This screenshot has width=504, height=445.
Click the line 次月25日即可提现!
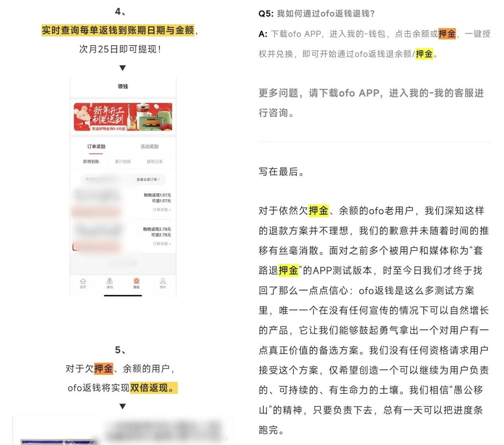120,49
